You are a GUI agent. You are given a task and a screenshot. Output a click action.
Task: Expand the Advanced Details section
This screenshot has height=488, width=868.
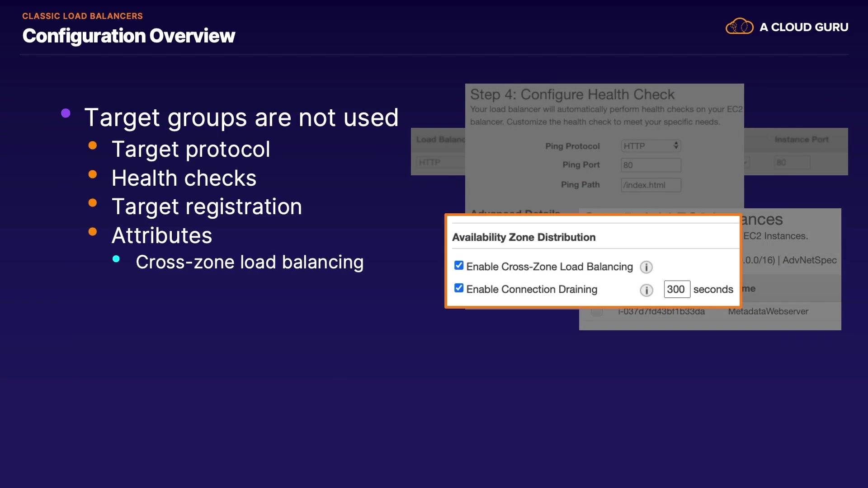coord(515,211)
